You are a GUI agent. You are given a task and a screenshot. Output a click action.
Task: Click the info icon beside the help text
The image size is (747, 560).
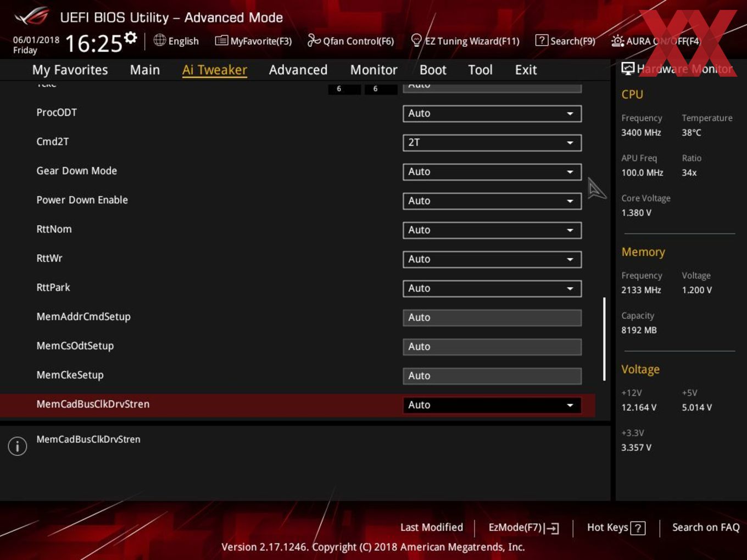[18, 446]
